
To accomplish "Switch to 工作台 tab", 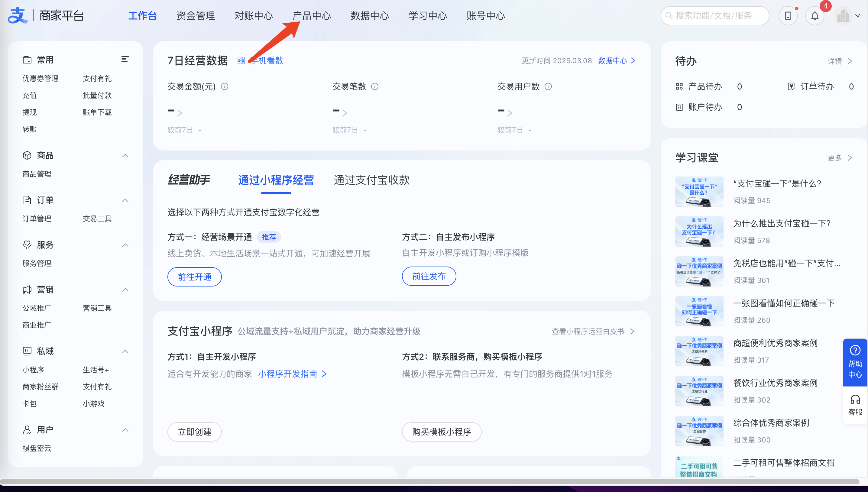I will (143, 15).
